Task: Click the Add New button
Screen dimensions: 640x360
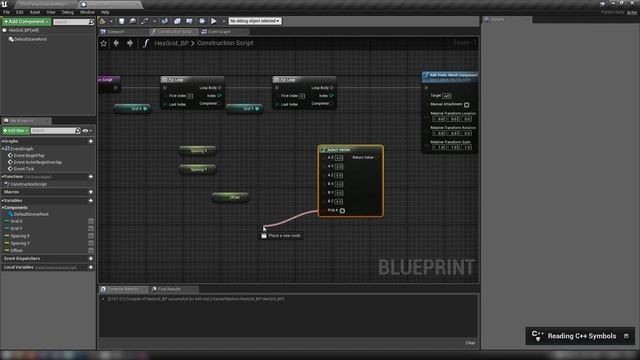Action: (16, 131)
